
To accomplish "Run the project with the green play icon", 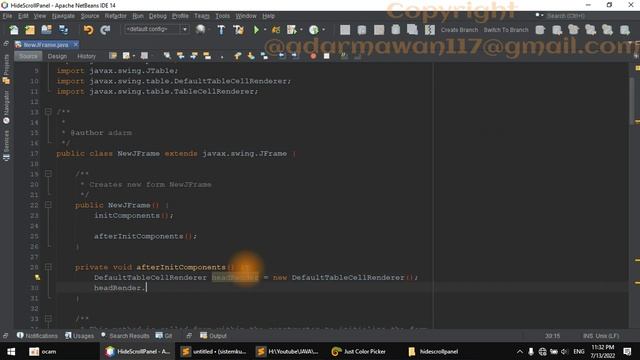I will [256, 30].
